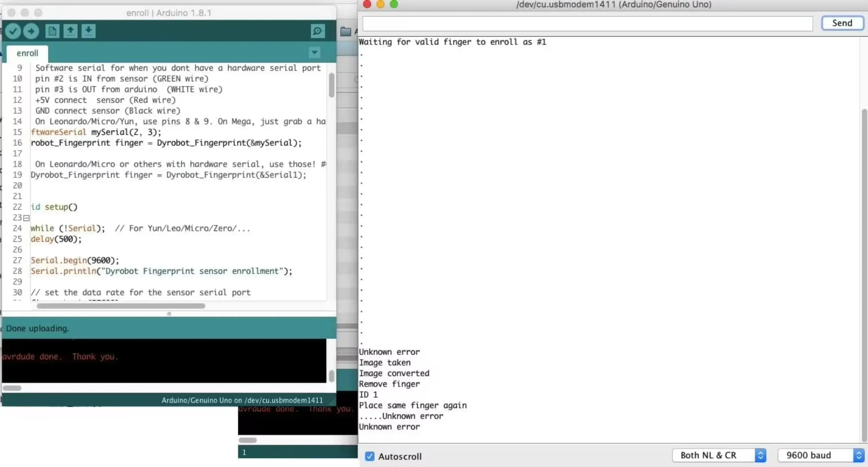This screenshot has width=868, height=467.
Task: Collapse code fold at line 23
Action: click(27, 218)
